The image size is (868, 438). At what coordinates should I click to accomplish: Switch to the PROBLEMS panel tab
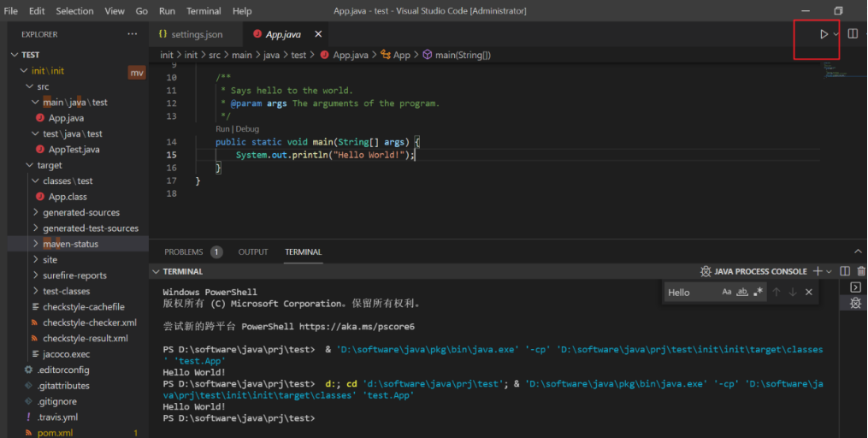(184, 252)
